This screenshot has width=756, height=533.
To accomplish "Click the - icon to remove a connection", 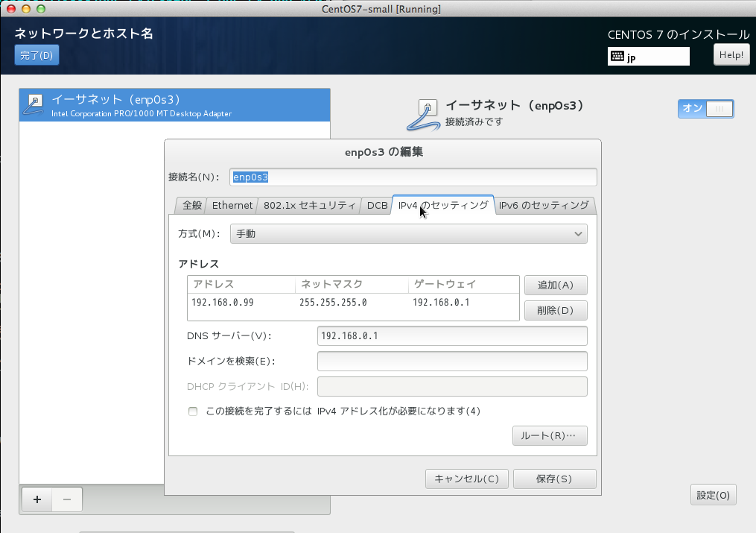I will [x=66, y=499].
